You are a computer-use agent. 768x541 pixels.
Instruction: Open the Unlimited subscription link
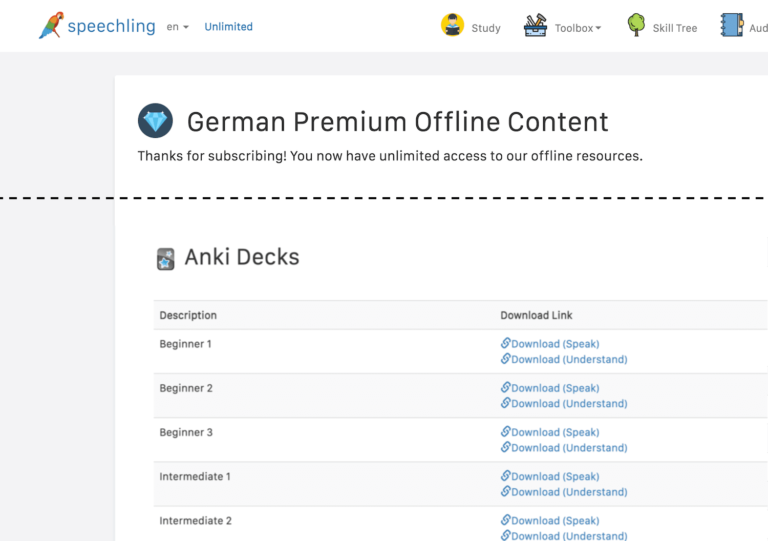point(228,27)
